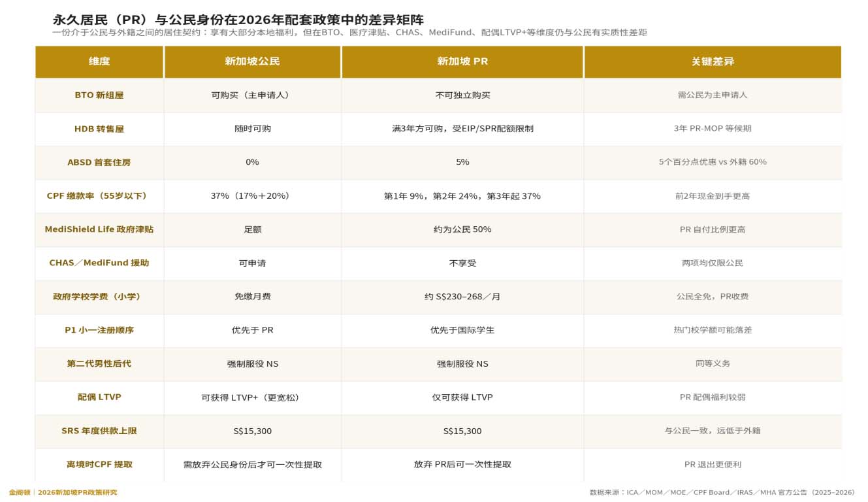Screen dimensions: 868x502
Task: Click the cell 免缴月费
Action: 252,297
